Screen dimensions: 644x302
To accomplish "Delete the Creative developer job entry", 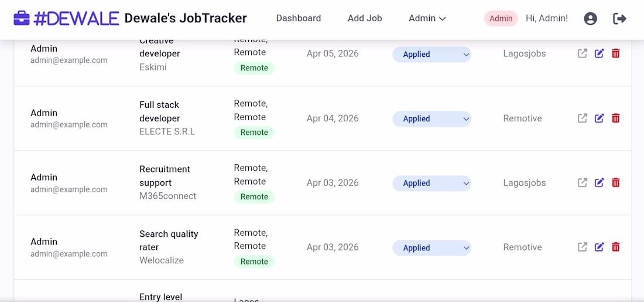I will (x=616, y=53).
